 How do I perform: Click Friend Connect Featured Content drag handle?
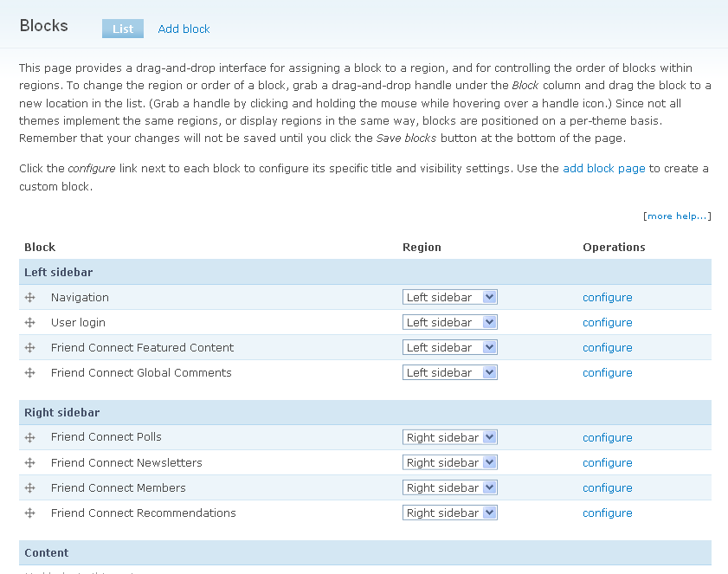coord(29,347)
